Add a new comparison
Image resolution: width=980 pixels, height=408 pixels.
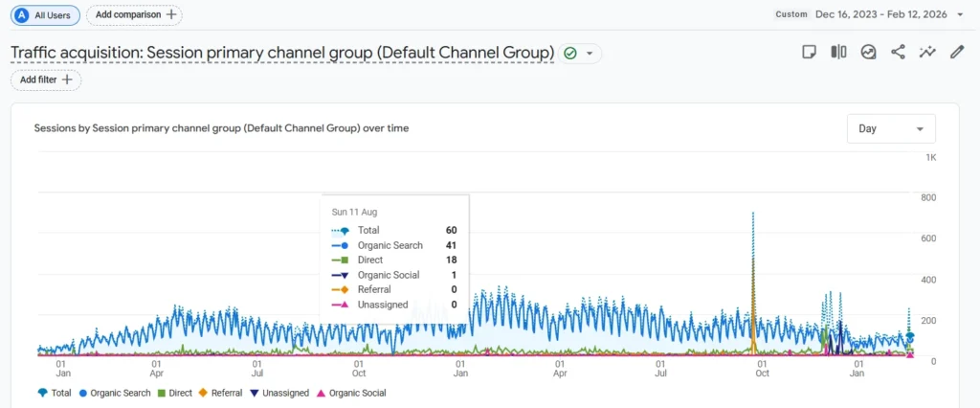(134, 15)
